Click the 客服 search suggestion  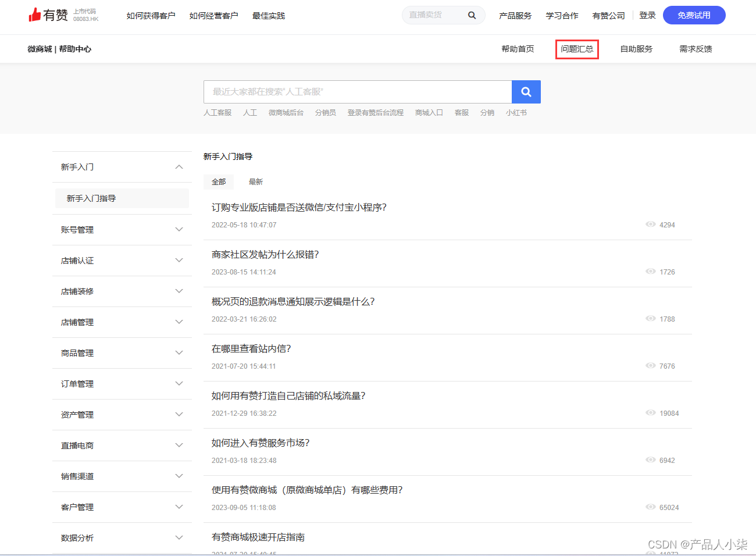pos(462,113)
